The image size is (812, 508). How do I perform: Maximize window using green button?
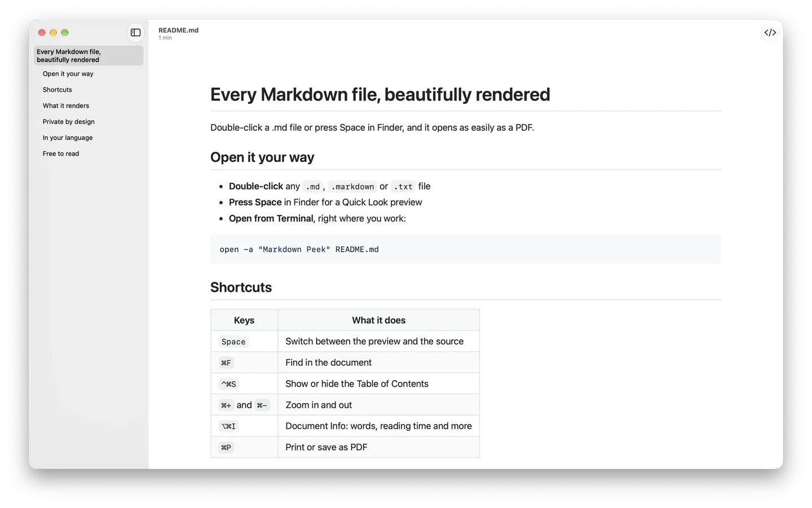coord(65,33)
